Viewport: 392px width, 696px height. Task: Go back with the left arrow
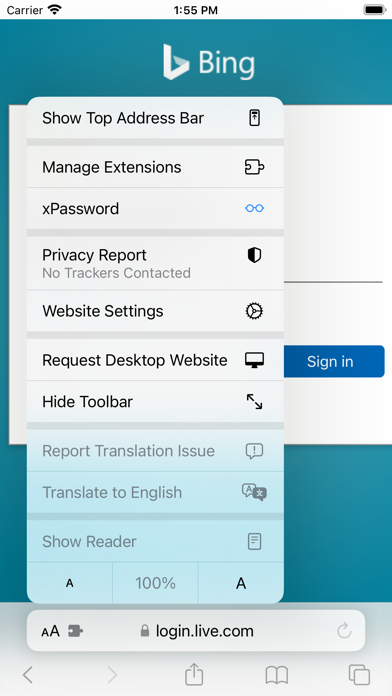28,675
